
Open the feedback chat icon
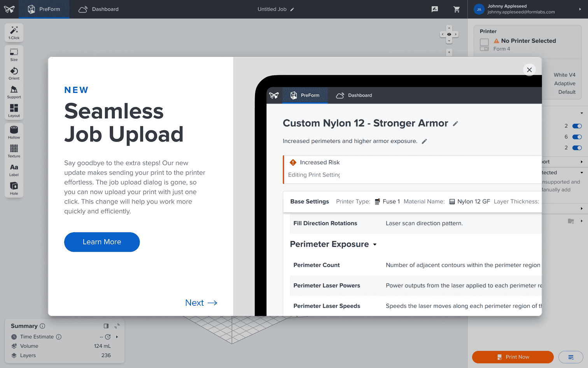[x=435, y=9]
